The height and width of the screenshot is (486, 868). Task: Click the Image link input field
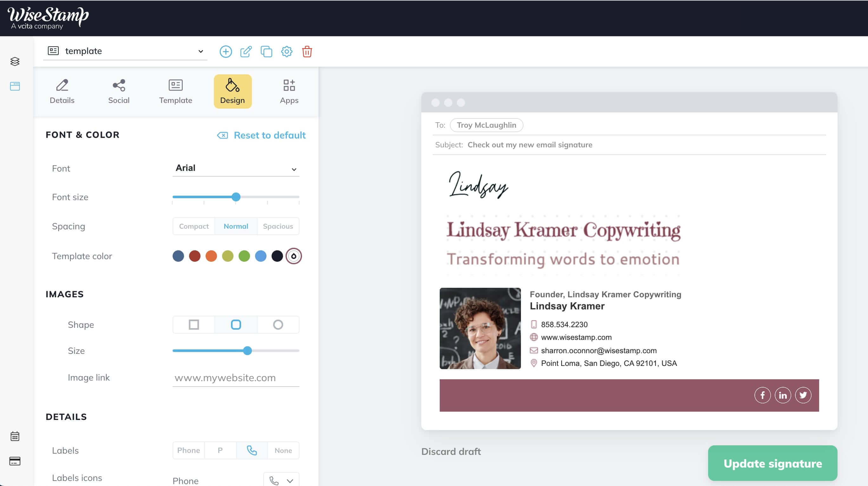click(x=235, y=378)
